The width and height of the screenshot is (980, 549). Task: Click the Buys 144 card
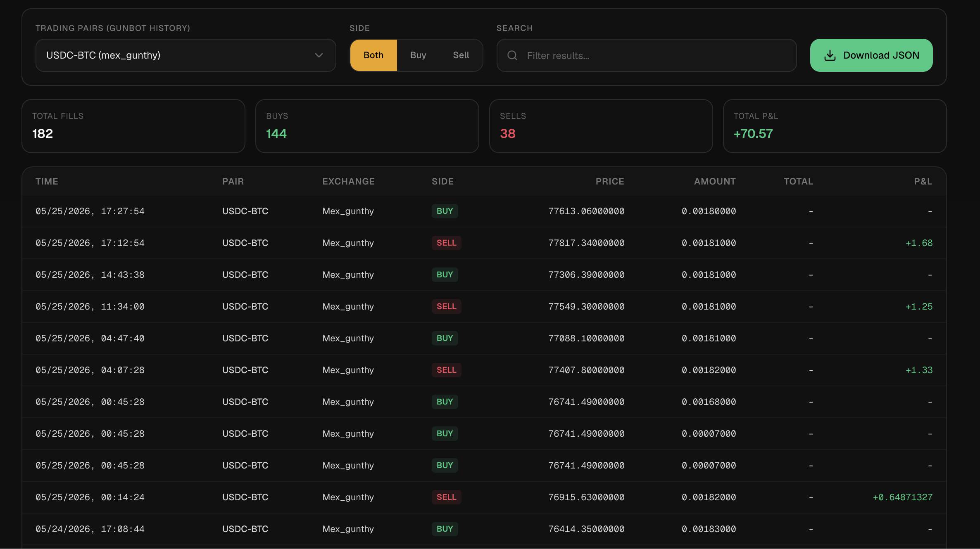click(367, 126)
